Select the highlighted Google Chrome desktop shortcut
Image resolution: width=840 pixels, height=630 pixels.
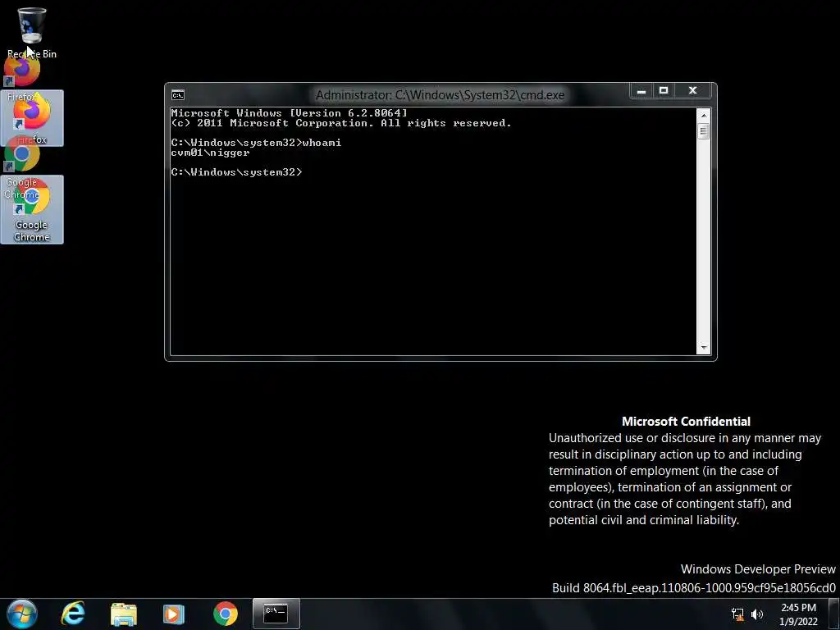(32, 209)
